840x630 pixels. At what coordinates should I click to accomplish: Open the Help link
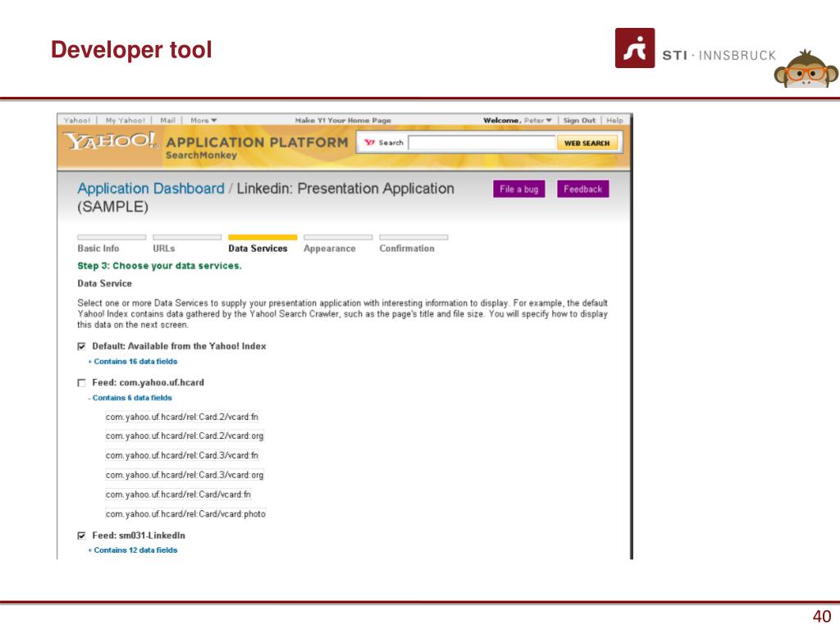614,121
